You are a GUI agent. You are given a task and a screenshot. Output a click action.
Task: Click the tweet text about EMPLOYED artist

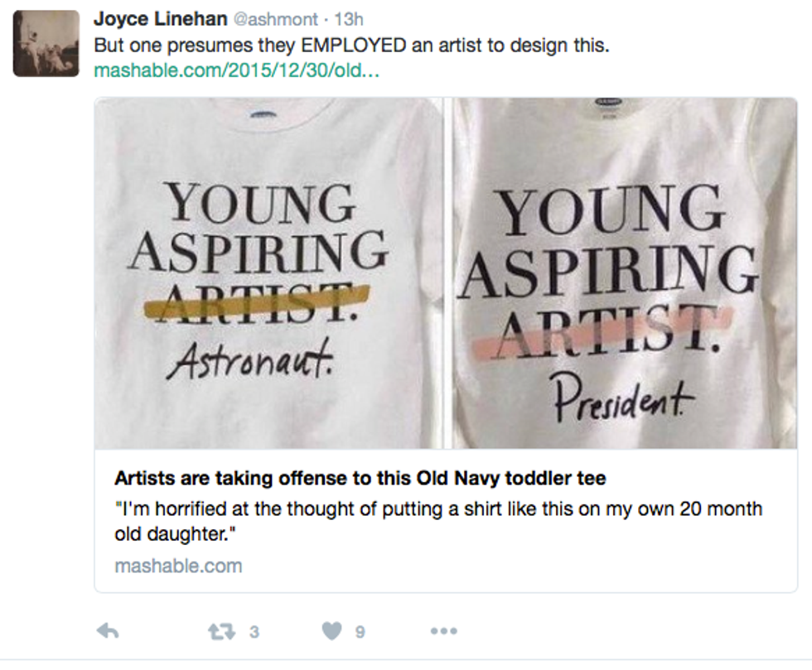tap(351, 45)
